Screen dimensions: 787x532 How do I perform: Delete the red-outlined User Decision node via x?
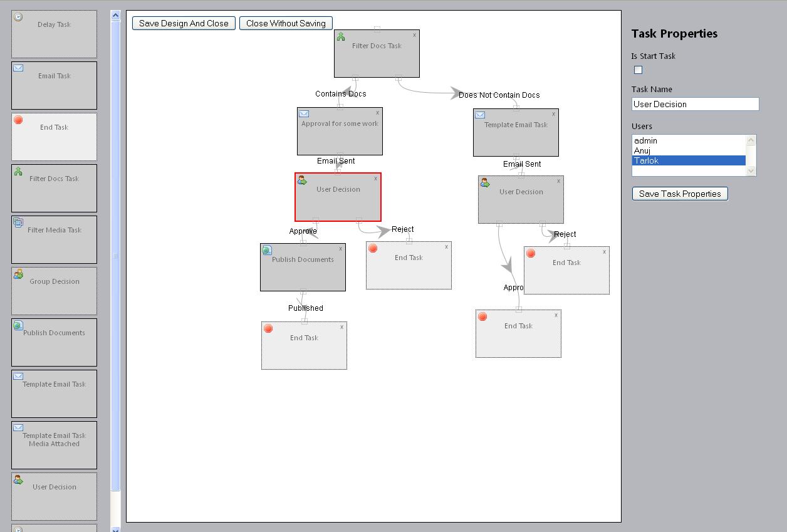point(376,179)
